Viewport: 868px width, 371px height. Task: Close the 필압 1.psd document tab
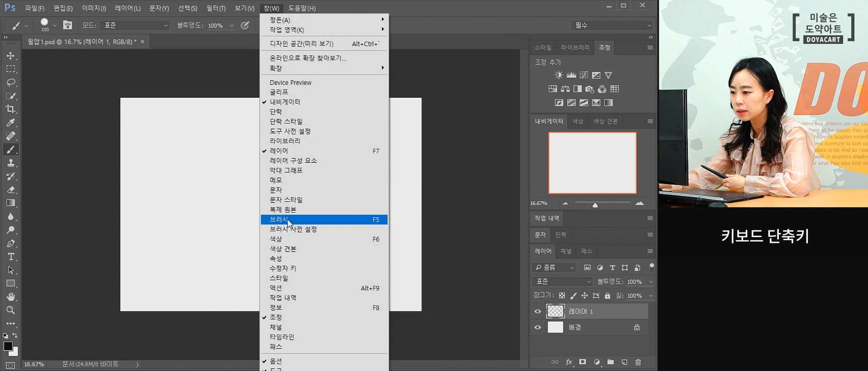point(142,42)
